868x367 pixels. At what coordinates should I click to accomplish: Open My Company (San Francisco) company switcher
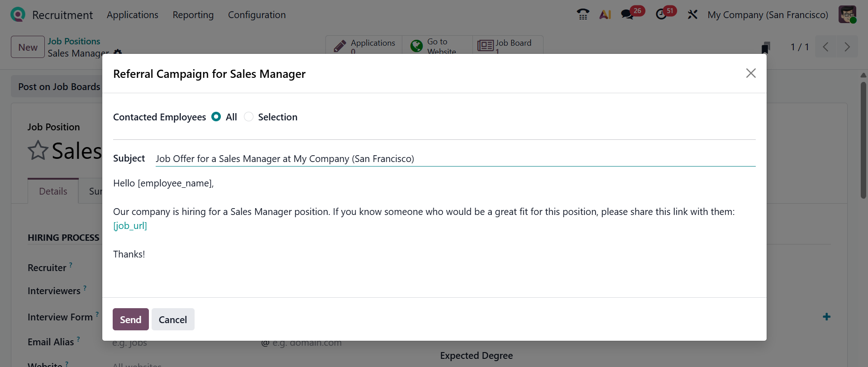point(768,14)
